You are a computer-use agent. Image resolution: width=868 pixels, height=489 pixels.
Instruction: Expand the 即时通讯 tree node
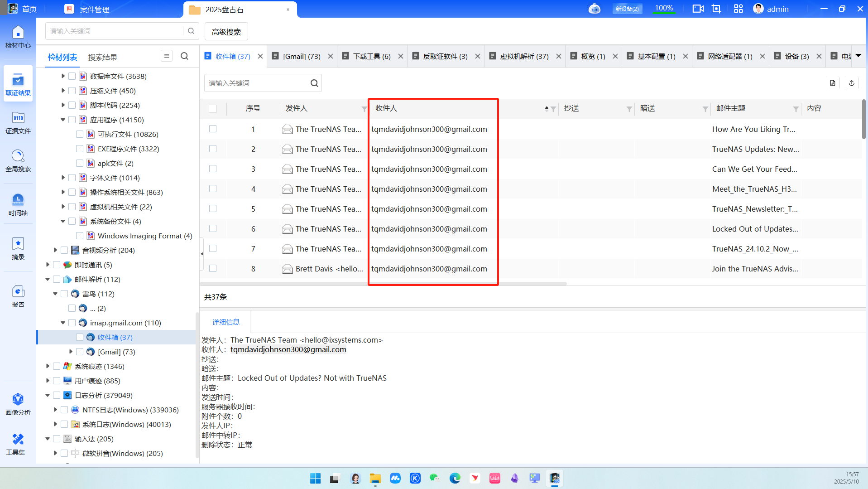(48, 265)
